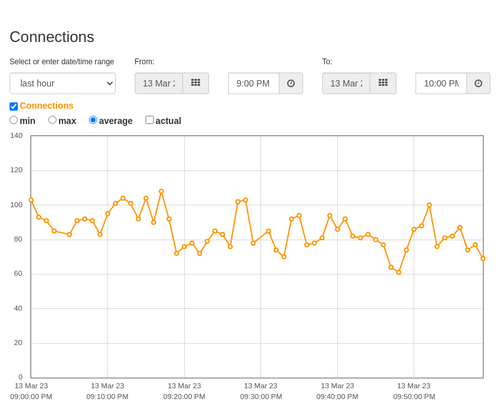The image size is (500, 403).
Task: Click the lowest data point near 09:48 PM
Action: (399, 272)
